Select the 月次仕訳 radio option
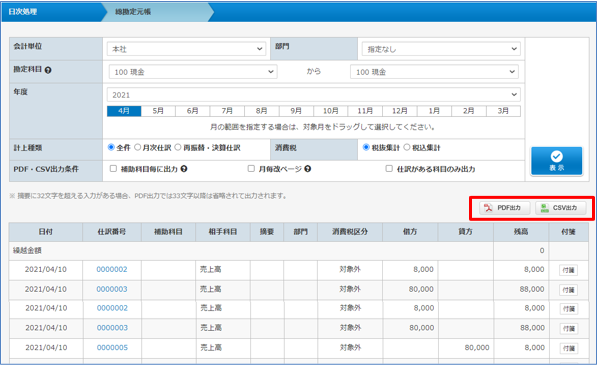Image resolution: width=597 pixels, height=365 pixels. point(137,147)
